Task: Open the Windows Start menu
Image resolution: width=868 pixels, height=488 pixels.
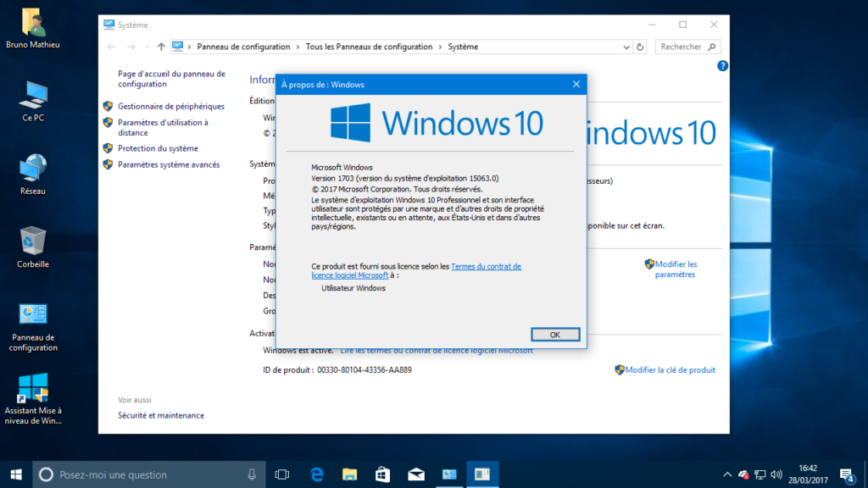Action: coord(16,474)
